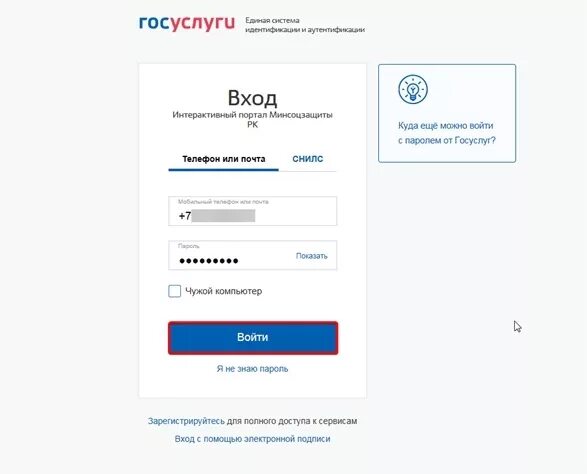Click the lightbulb hint icon
The image size is (587, 474).
413,89
